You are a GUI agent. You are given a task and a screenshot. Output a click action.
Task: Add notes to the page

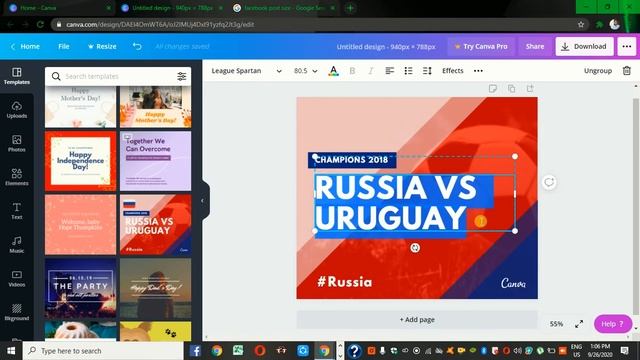493,89
